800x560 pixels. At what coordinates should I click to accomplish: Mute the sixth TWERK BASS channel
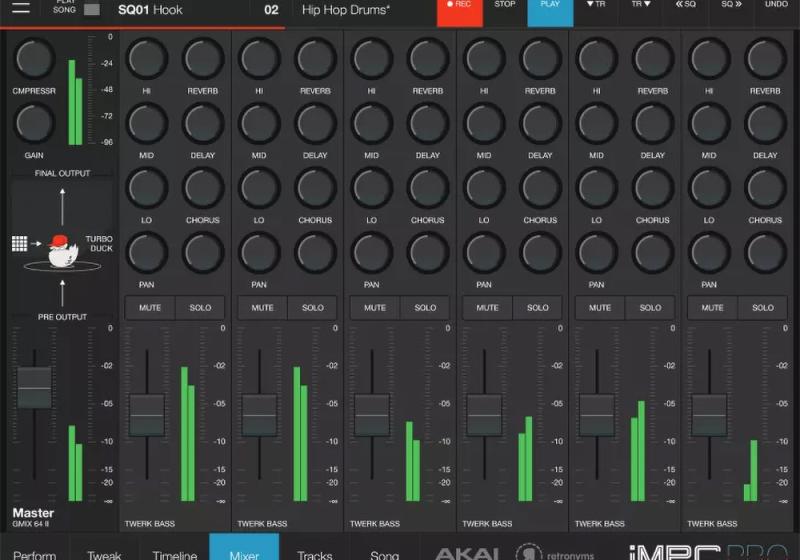(712, 308)
